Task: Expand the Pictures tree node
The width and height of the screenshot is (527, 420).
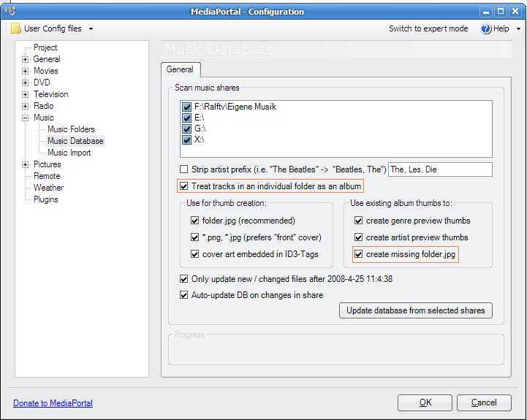Action: (25, 164)
